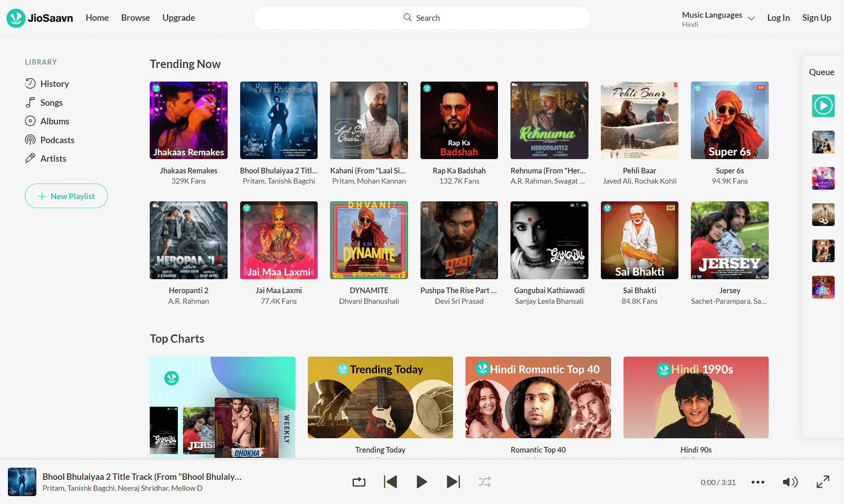Expand the Music Languages dropdown

coord(718,19)
